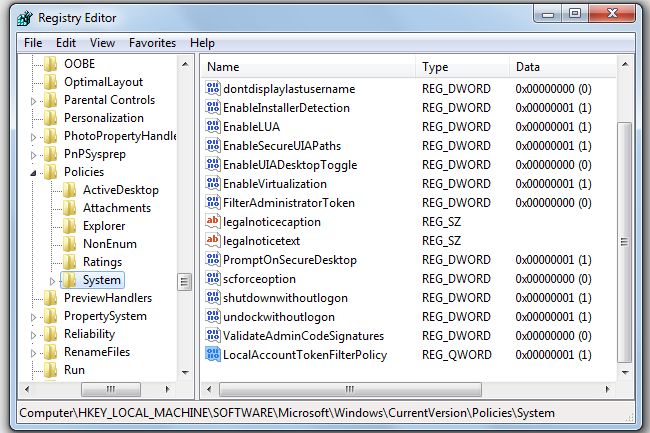Open the Favorites menu
Image resolution: width=650 pixels, height=433 pixels.
click(152, 43)
